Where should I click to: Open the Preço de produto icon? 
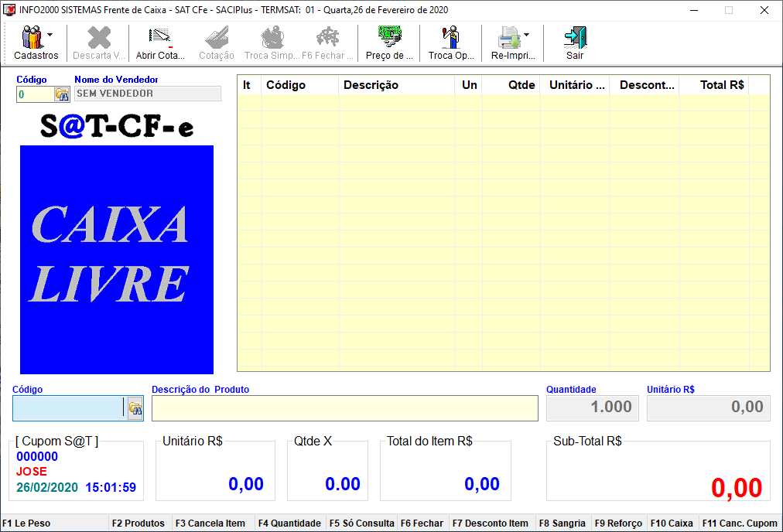click(x=389, y=38)
